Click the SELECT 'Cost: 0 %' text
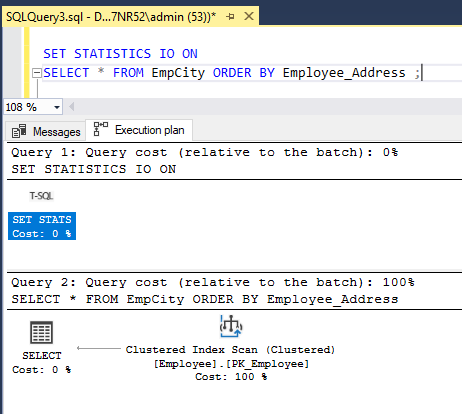Image resolution: width=462 pixels, height=414 pixels. tap(42, 369)
